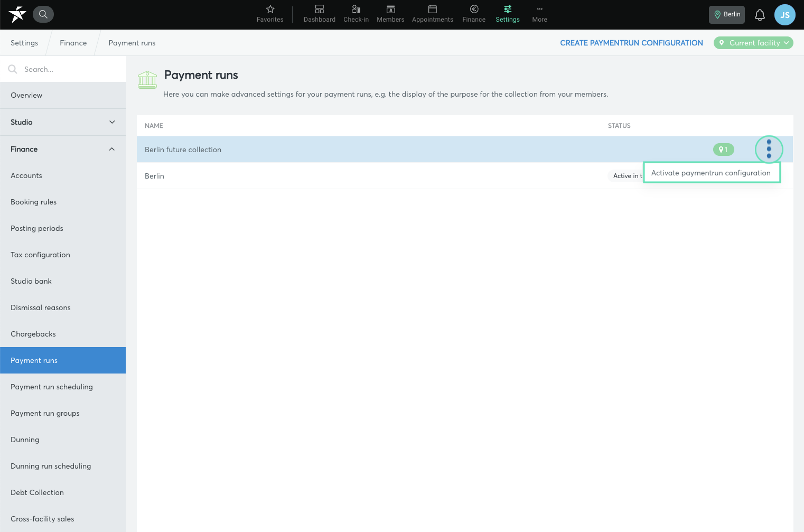The width and height of the screenshot is (804, 532).
Task: Click the Payment runs bank building icon
Action: (x=147, y=80)
